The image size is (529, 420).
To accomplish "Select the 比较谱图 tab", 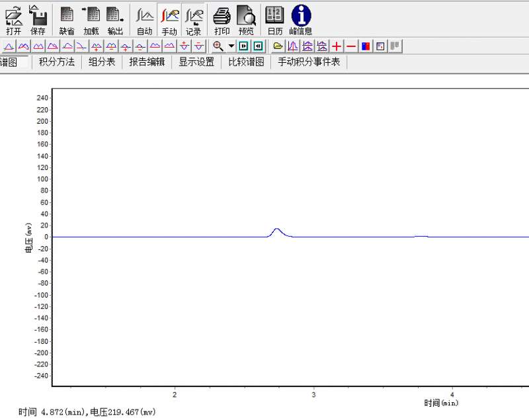I will (x=246, y=62).
